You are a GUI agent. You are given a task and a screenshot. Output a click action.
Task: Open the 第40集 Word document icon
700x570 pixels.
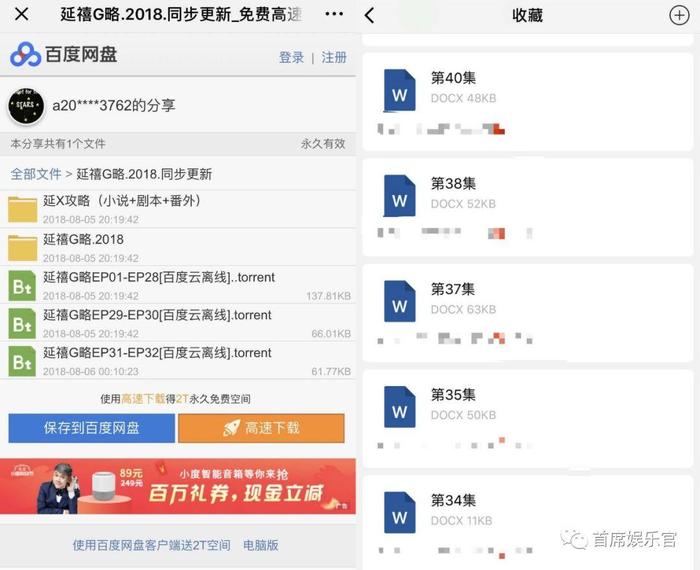pos(399,91)
